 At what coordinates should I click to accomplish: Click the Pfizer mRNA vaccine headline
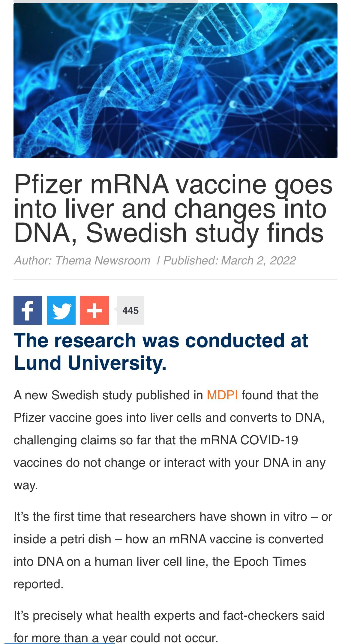[173, 208]
